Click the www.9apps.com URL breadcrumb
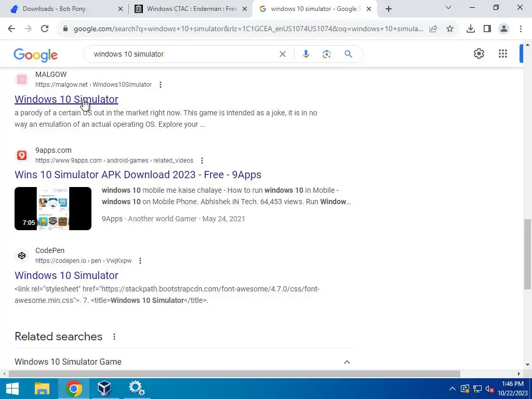 pos(114,161)
